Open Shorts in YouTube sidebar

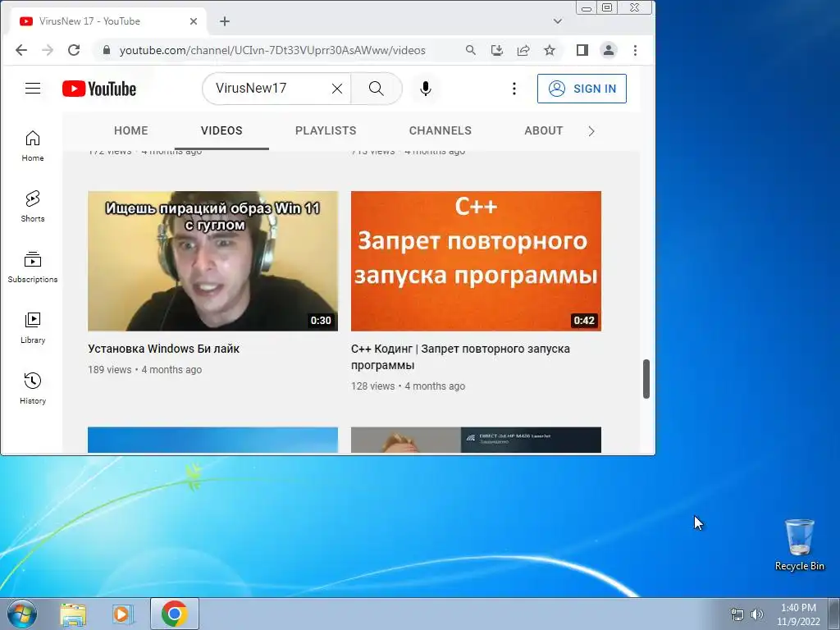pyautogui.click(x=33, y=206)
